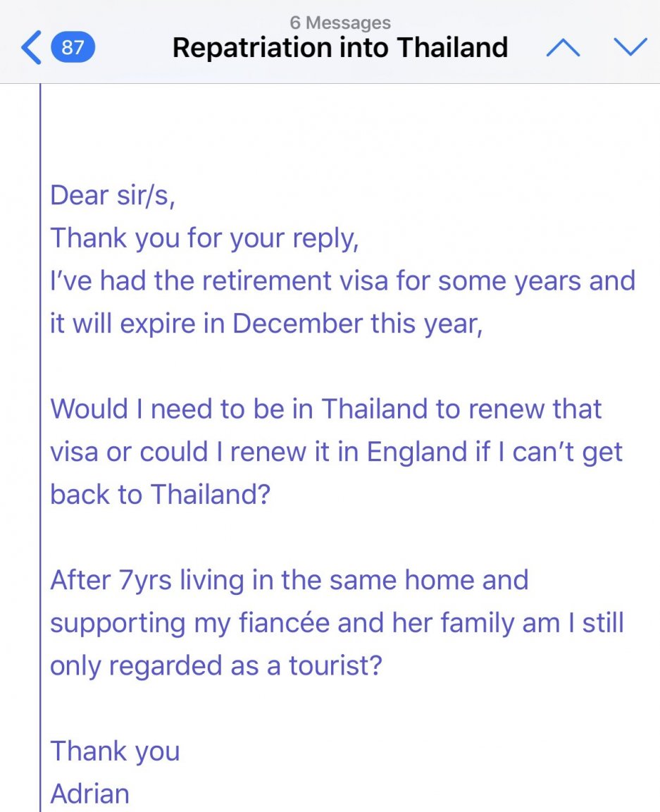Go to previous message with up arrow

[564, 48]
